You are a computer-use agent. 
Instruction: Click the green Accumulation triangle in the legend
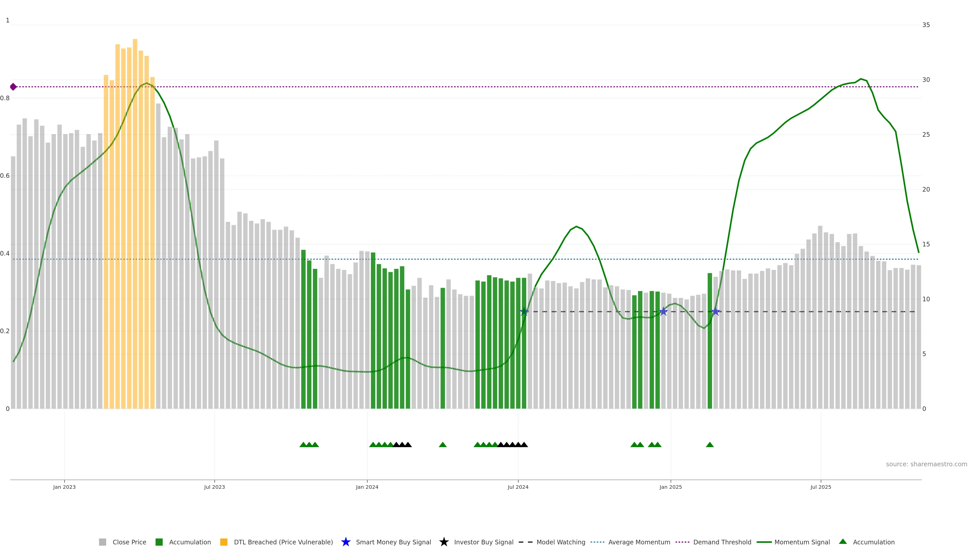pos(843,542)
